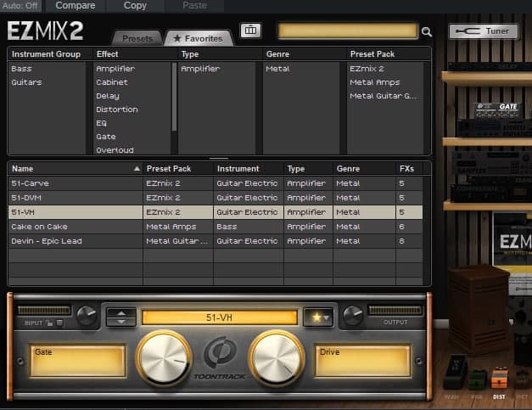Toggle the Auto: Off button
Viewport: 532px width, 410px height.
[20, 6]
